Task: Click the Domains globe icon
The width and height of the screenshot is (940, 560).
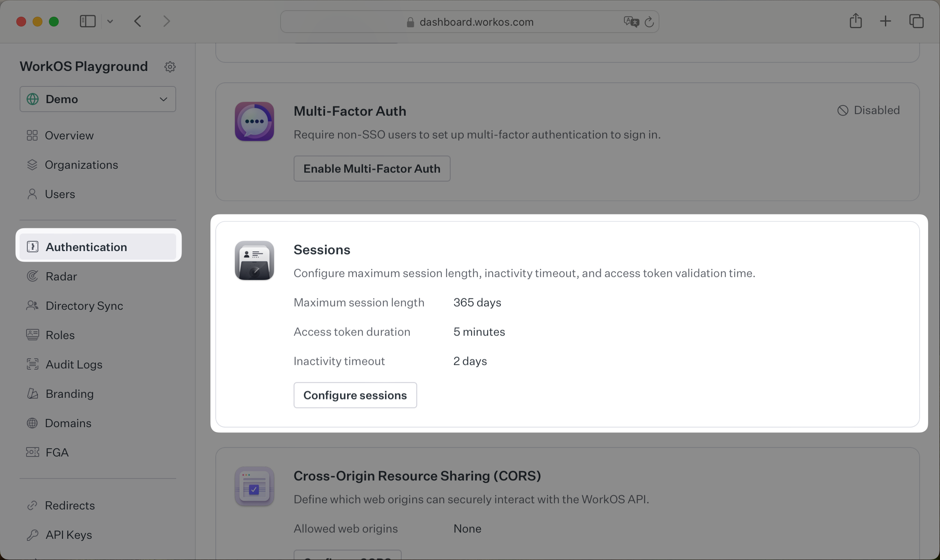Action: tap(33, 423)
